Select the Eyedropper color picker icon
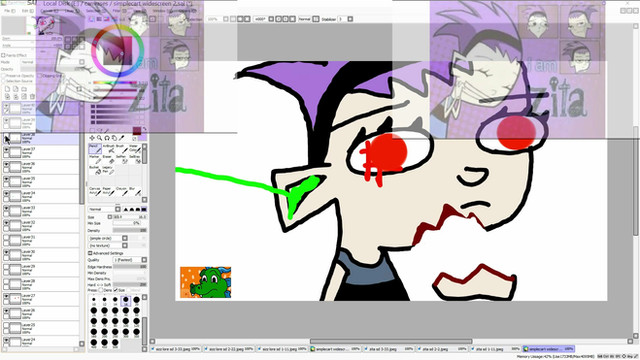The height and width of the screenshot is (360, 640). [122, 138]
